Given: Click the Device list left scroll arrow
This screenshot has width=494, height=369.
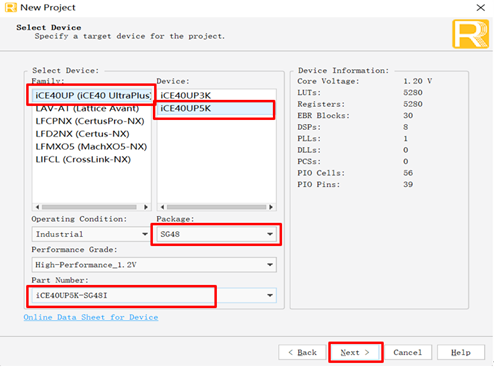Looking at the screenshot, I should click(162, 207).
